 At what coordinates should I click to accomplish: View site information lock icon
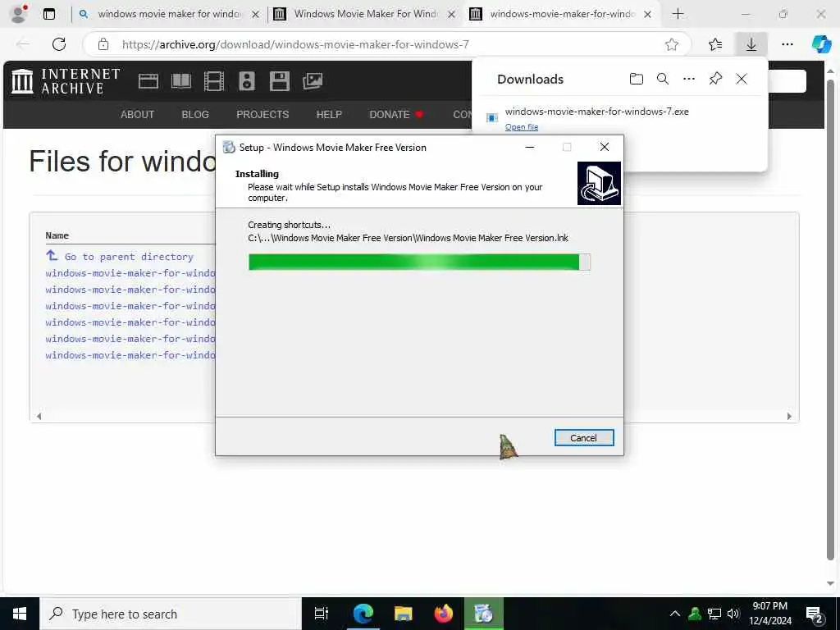(x=103, y=44)
